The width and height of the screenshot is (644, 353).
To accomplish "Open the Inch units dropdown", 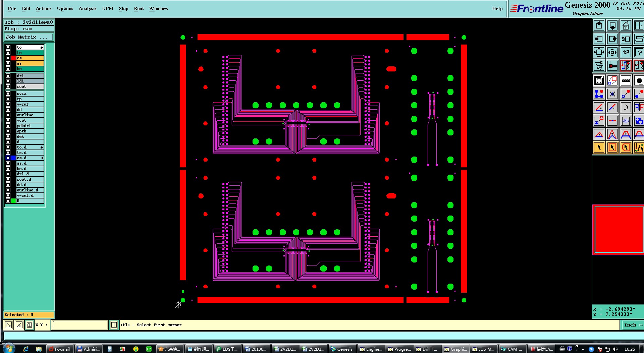I will coord(633,325).
